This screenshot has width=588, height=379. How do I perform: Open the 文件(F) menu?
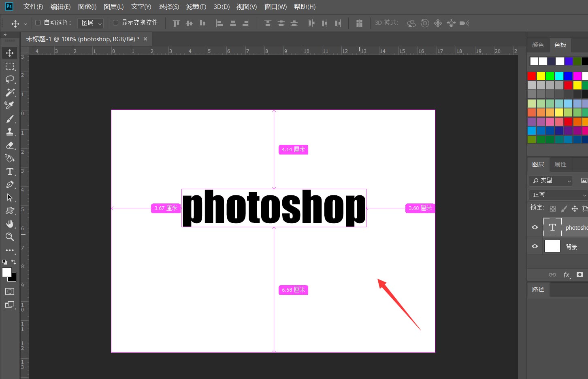coord(33,7)
